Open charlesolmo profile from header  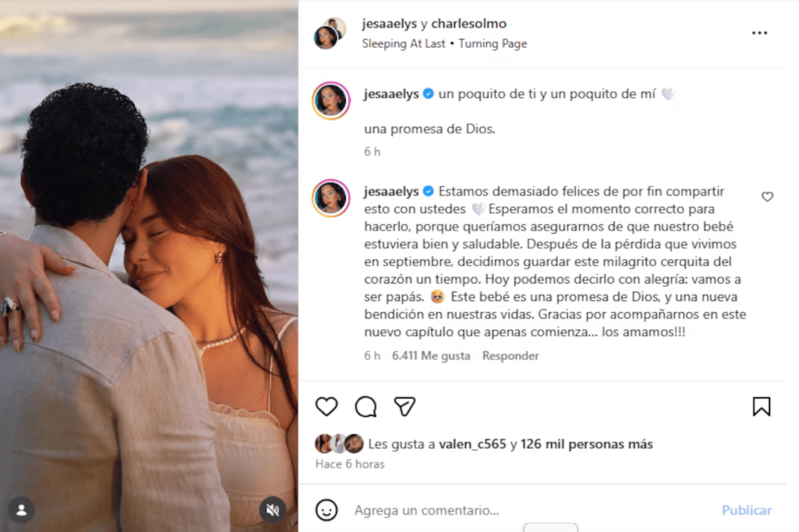click(468, 23)
